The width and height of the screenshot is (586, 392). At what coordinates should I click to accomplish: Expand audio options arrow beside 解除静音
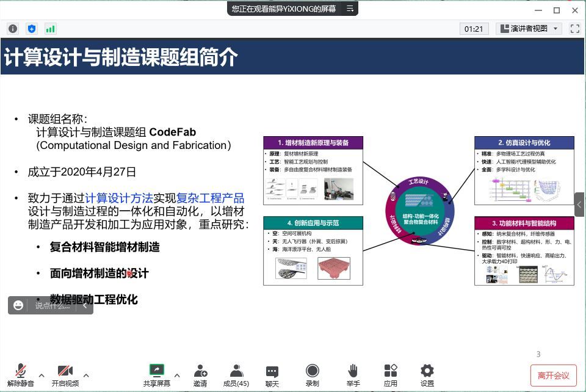tap(42, 375)
